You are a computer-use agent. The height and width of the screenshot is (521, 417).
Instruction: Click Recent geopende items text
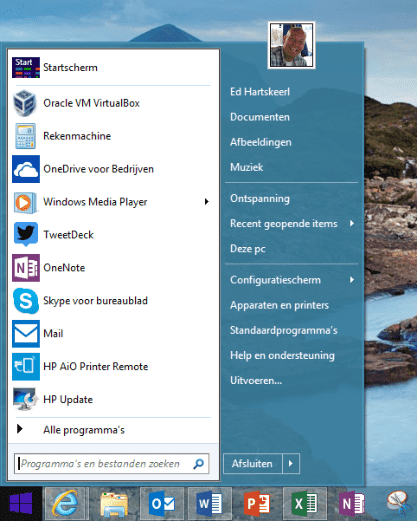click(x=284, y=224)
